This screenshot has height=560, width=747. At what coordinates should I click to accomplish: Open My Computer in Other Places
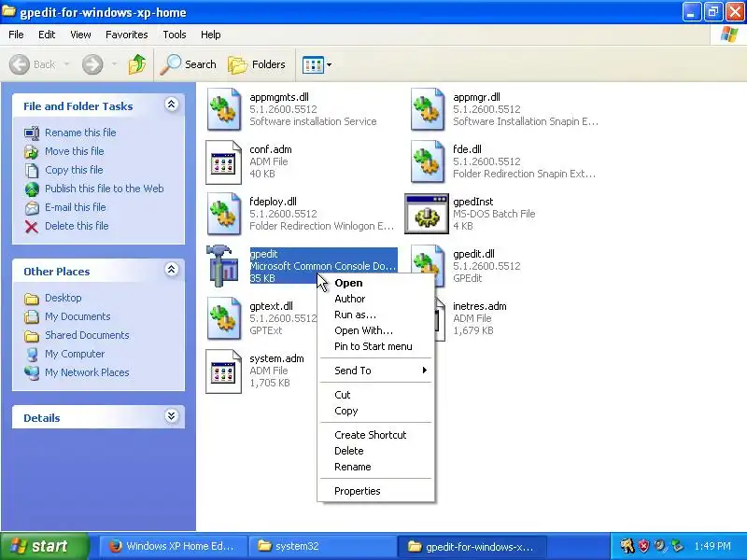coord(75,354)
